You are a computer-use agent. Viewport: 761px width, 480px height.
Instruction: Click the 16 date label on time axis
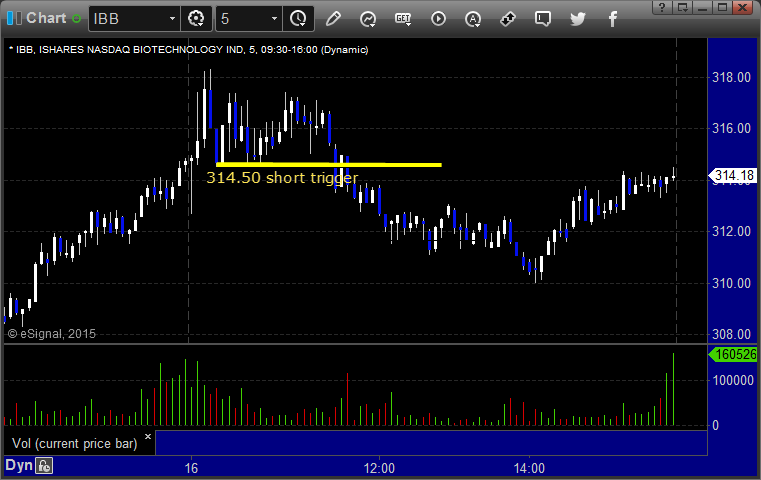click(x=191, y=468)
